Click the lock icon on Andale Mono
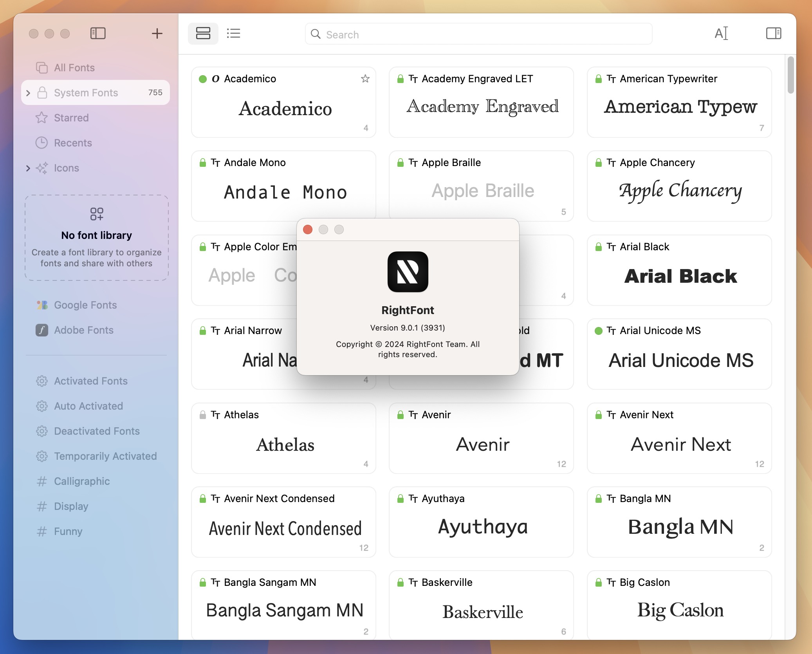Viewport: 812px width, 654px height. click(x=202, y=163)
